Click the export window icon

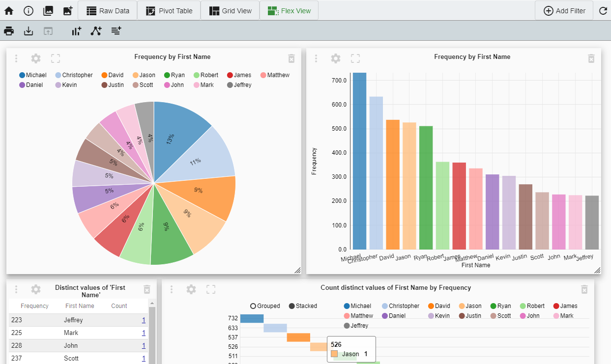pos(48,31)
